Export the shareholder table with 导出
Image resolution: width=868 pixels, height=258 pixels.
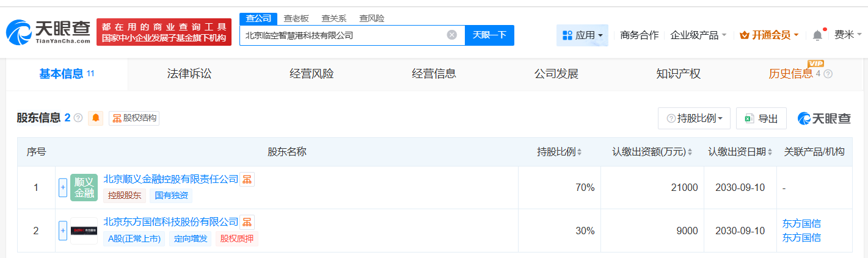coord(761,118)
